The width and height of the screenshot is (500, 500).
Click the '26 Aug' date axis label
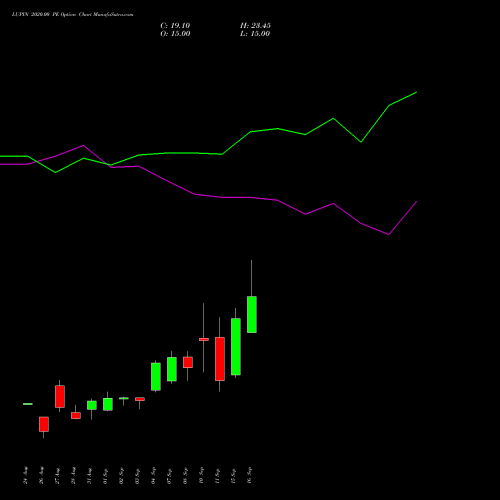point(42,475)
